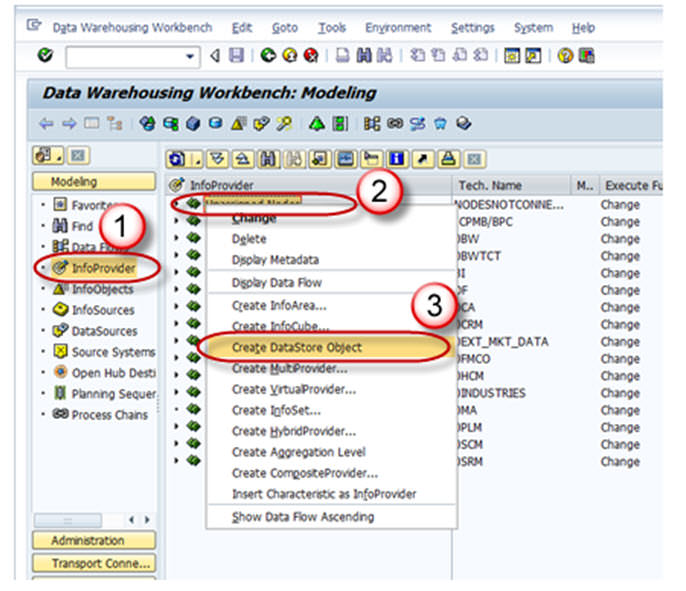Screen dimensions: 686x591
Task: Open InfoObjects in the Modeling panel
Action: [102, 289]
